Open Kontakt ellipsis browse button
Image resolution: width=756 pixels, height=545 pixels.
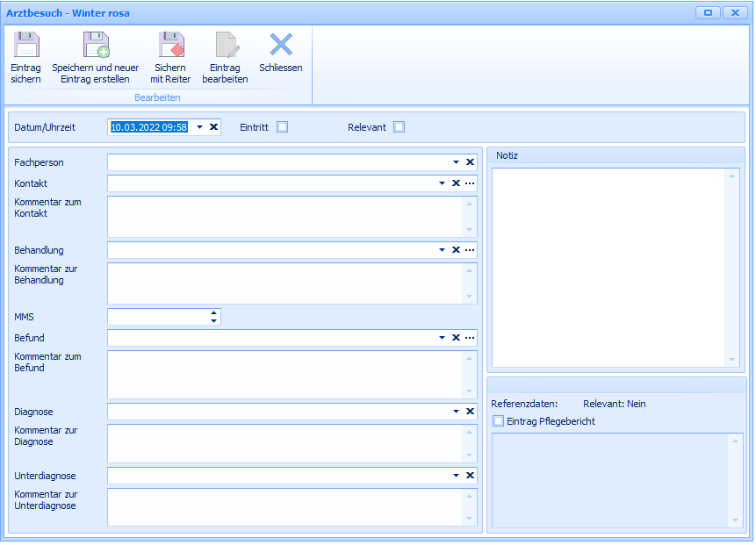(470, 183)
